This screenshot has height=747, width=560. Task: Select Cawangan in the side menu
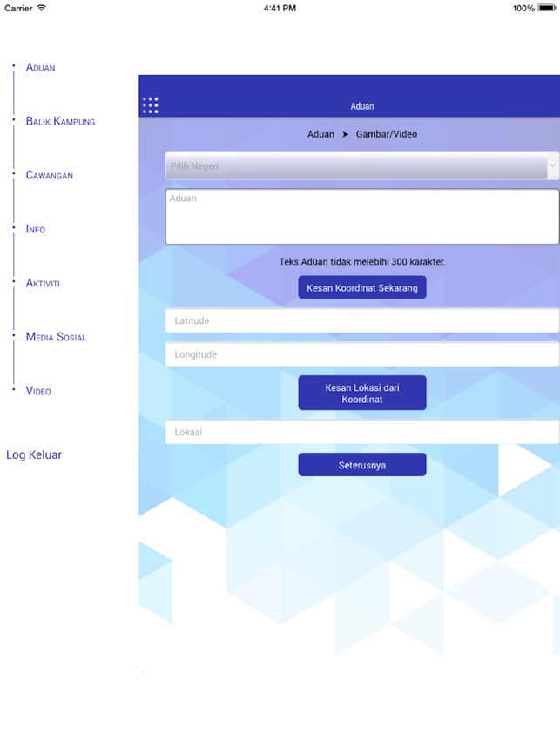pyautogui.click(x=50, y=175)
